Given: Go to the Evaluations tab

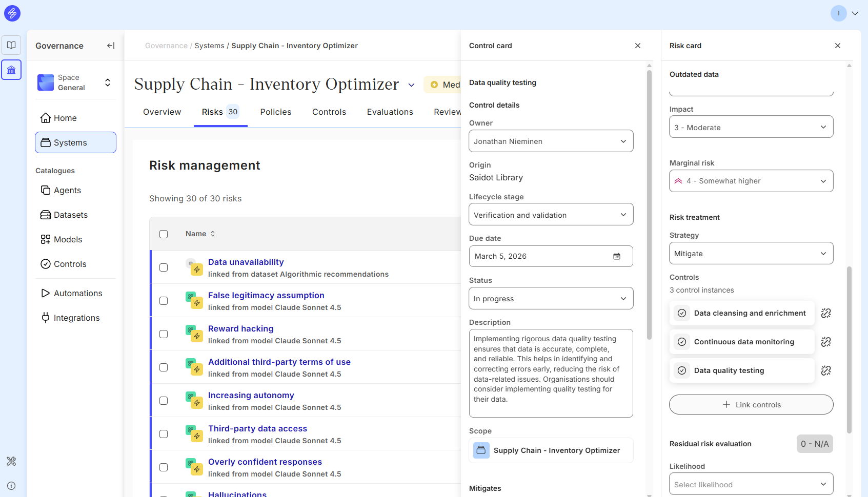Looking at the screenshot, I should tap(390, 112).
